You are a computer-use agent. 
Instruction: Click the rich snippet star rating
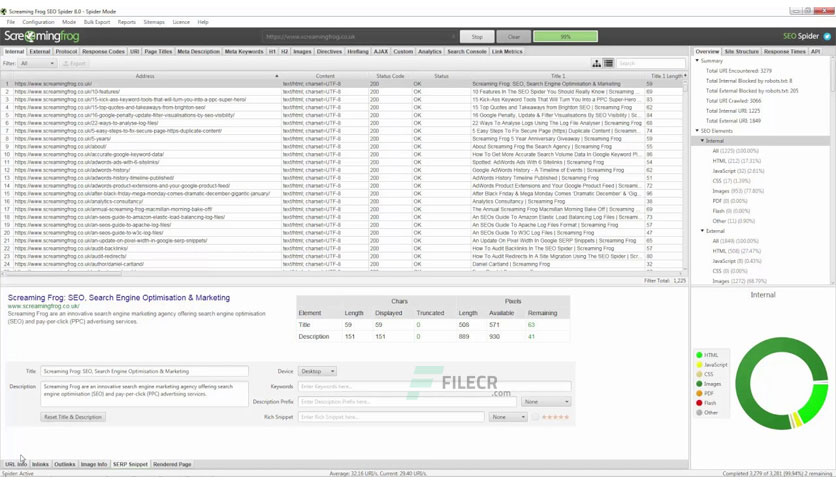tap(555, 417)
